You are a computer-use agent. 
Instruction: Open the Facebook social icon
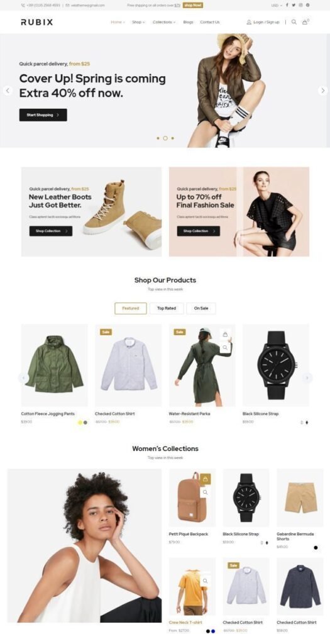287,5
